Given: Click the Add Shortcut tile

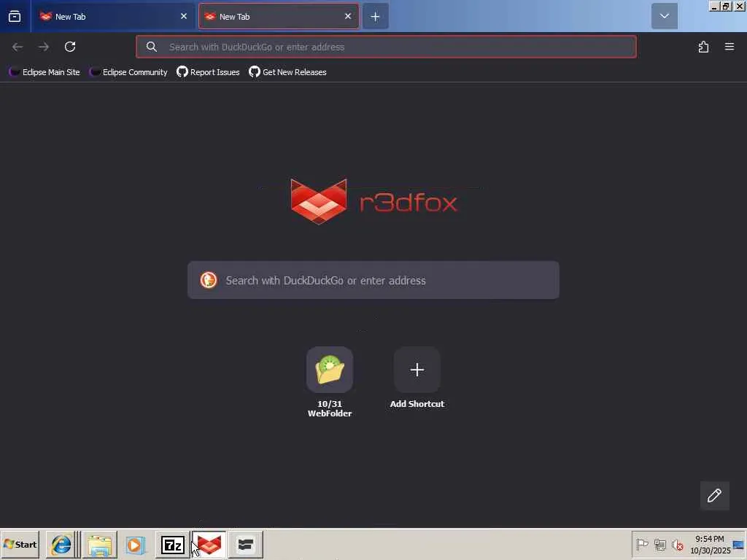Looking at the screenshot, I should click(x=417, y=370).
